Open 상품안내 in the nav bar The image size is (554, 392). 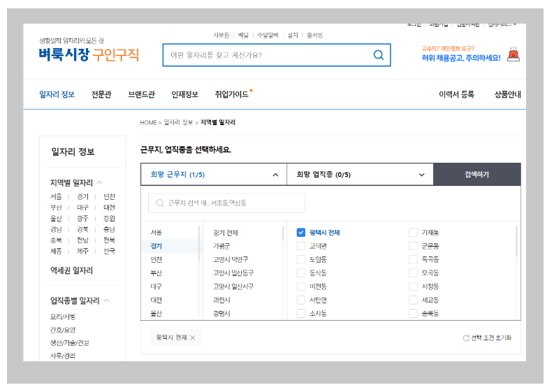point(508,94)
